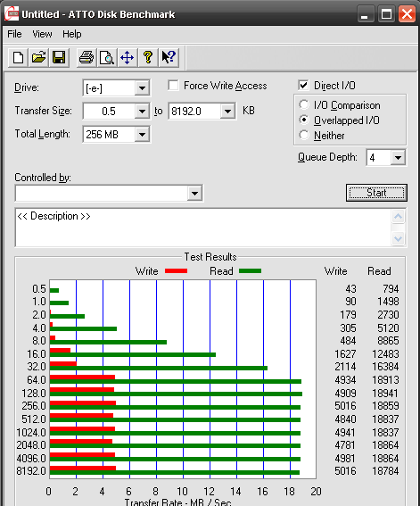The height and width of the screenshot is (506, 420).
Task: Open a saved benchmark file icon
Action: tap(38, 58)
